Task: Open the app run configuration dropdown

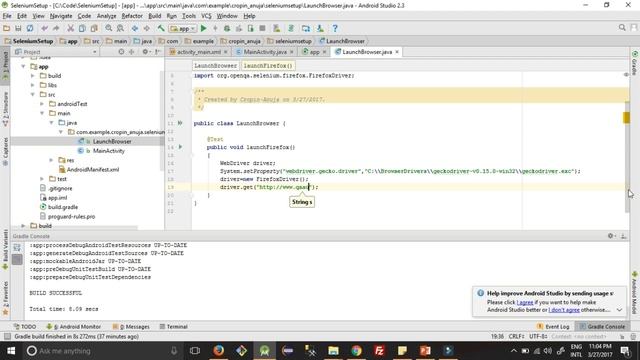Action: coord(183,28)
